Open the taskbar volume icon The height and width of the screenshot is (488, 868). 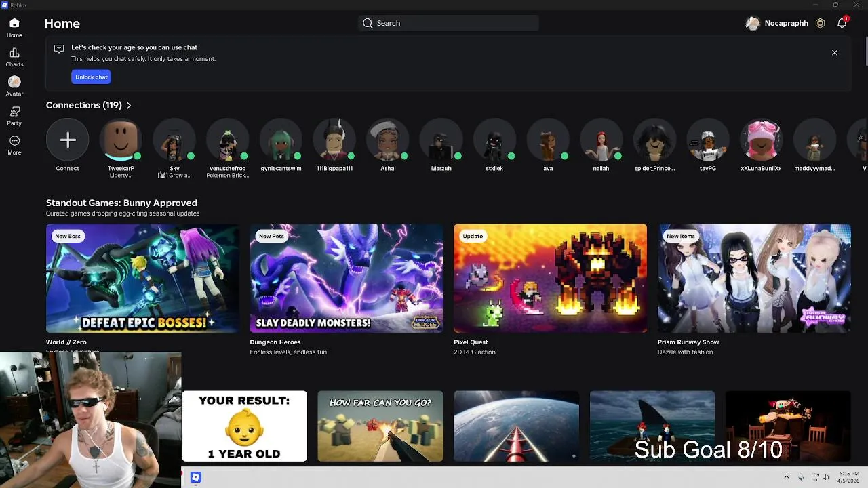tap(825, 477)
